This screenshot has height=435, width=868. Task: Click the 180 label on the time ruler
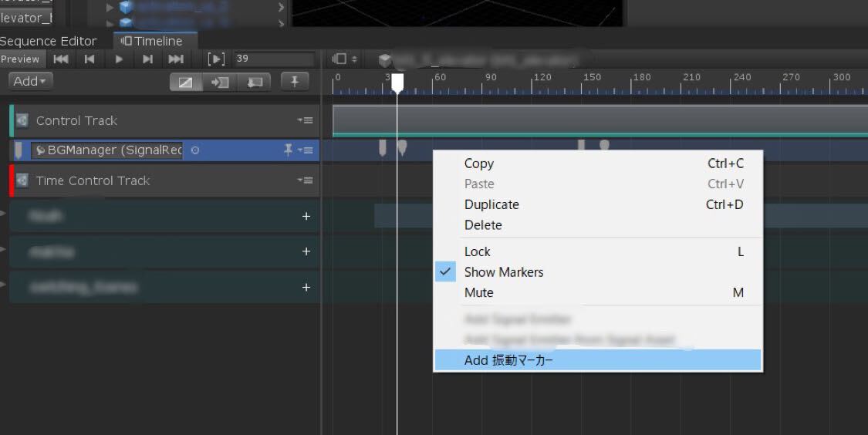[x=642, y=77]
